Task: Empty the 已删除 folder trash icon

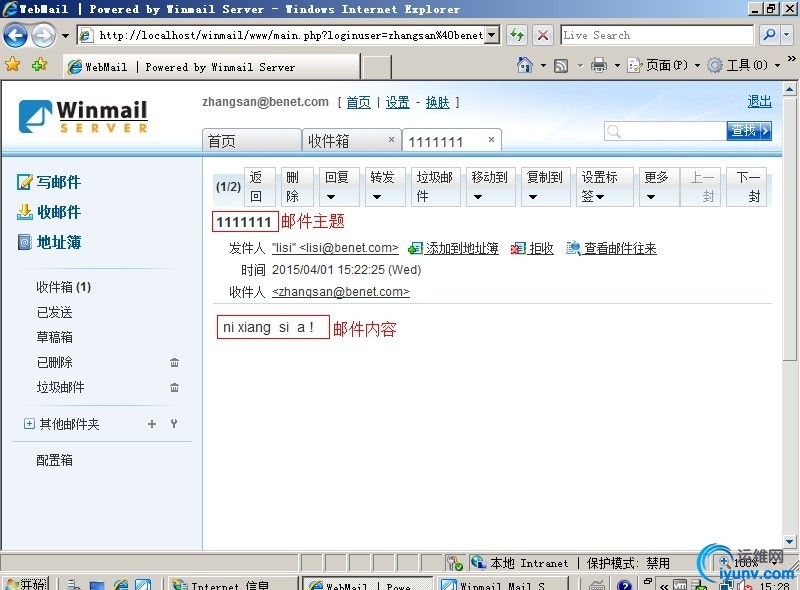Action: coord(174,362)
